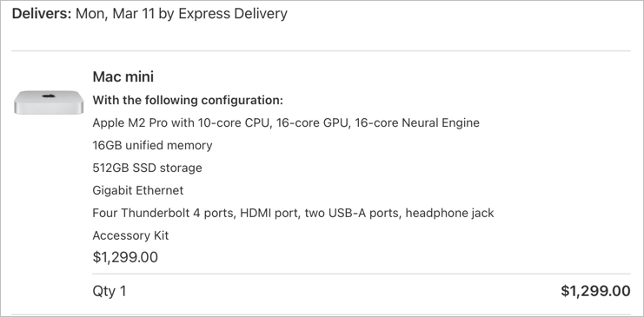This screenshot has height=317, width=644.
Task: Click the Express Delivery shipping method text
Action: (x=233, y=14)
